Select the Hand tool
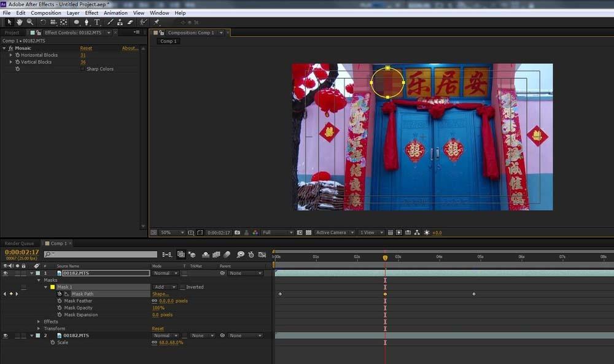 (20, 22)
